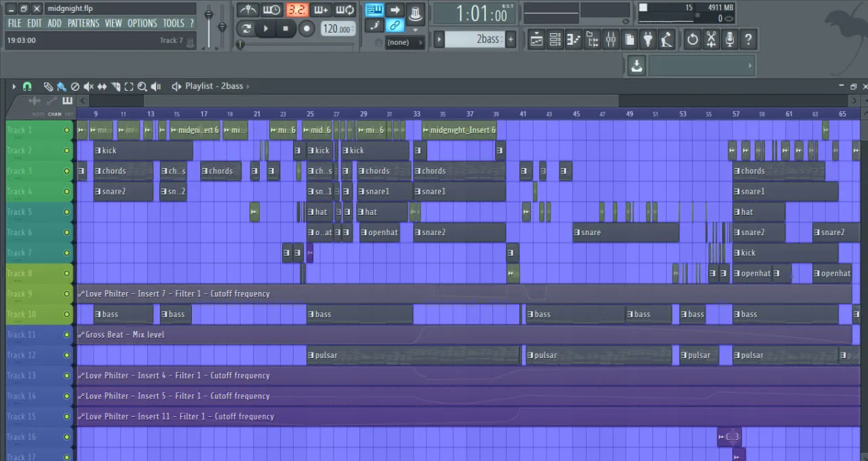Open the FILE menu

pos(14,23)
